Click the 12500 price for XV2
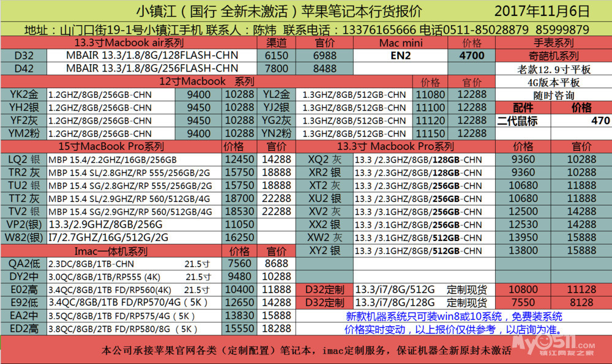The height and width of the screenshot is (364, 612). click(523, 212)
